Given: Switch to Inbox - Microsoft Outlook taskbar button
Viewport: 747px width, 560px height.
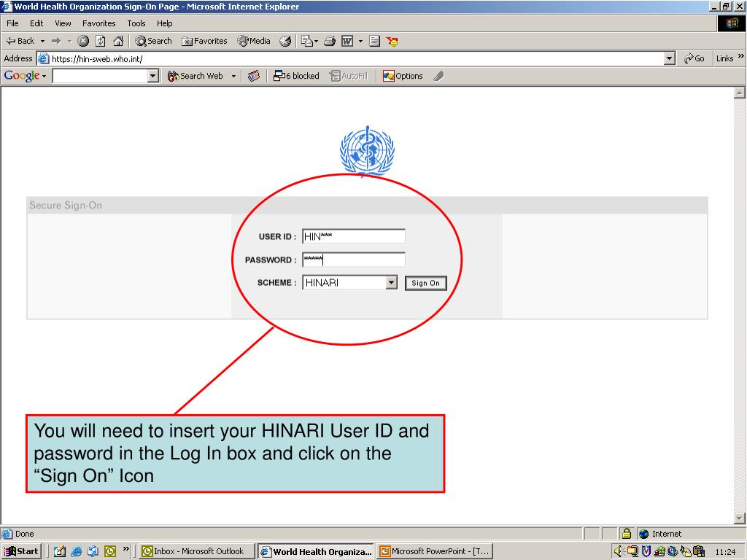Looking at the screenshot, I should coord(197,551).
